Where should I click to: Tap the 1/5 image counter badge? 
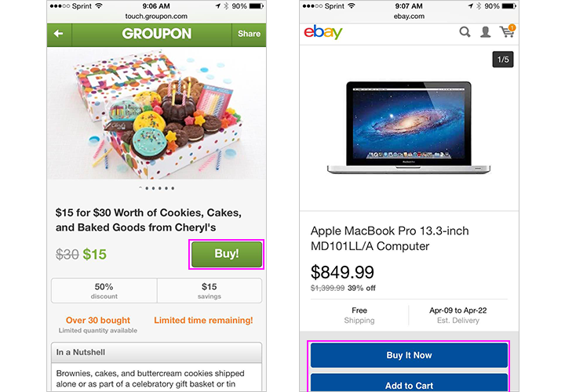503,60
